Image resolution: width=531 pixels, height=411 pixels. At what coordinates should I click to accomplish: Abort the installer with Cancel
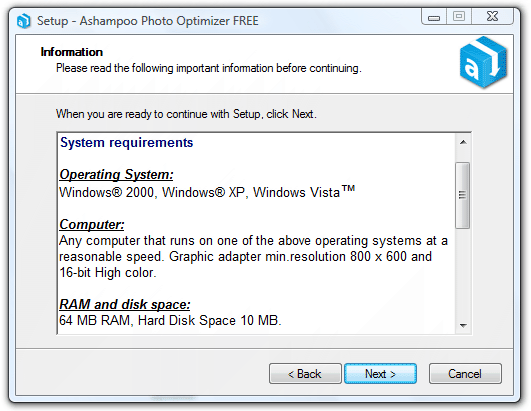(465, 374)
